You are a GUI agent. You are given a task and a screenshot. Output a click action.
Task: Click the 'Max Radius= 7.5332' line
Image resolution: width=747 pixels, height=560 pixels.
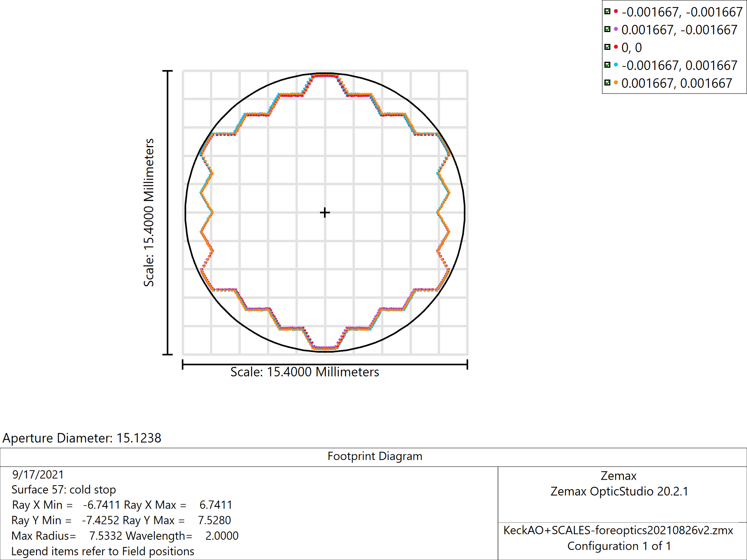(67, 536)
